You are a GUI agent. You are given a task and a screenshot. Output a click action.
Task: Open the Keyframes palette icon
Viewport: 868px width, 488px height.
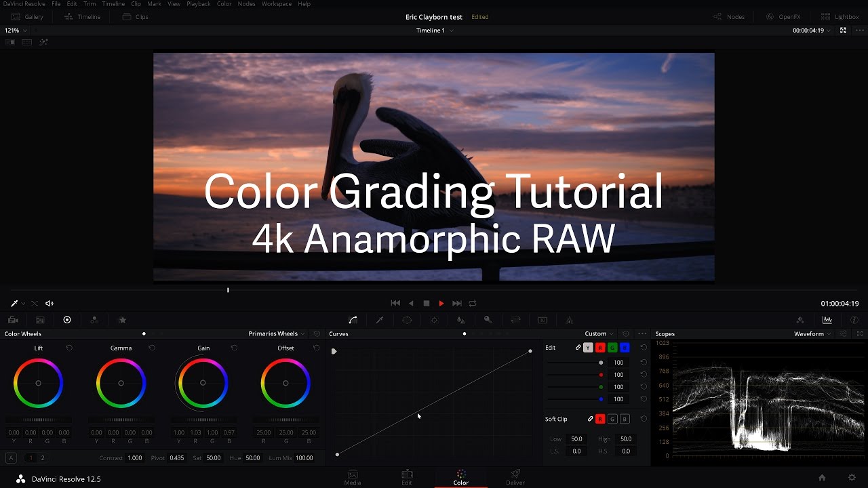(800, 320)
